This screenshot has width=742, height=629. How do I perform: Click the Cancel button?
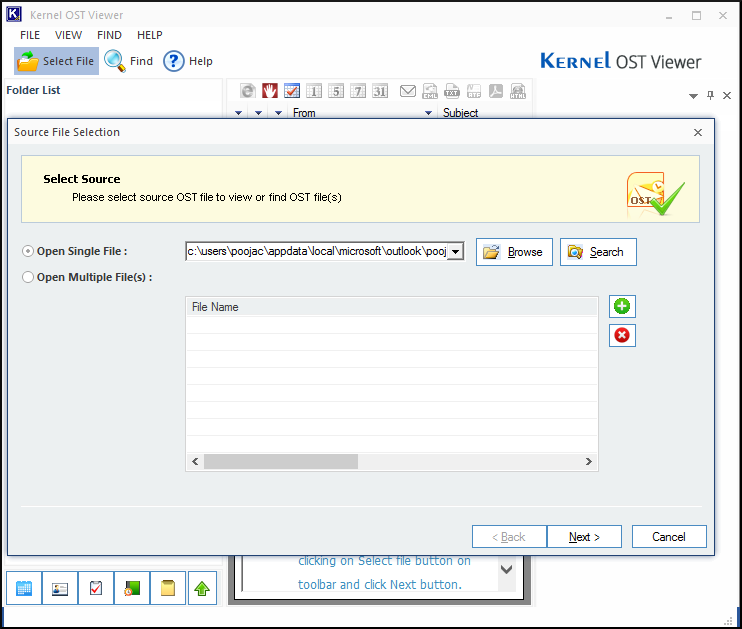point(669,537)
